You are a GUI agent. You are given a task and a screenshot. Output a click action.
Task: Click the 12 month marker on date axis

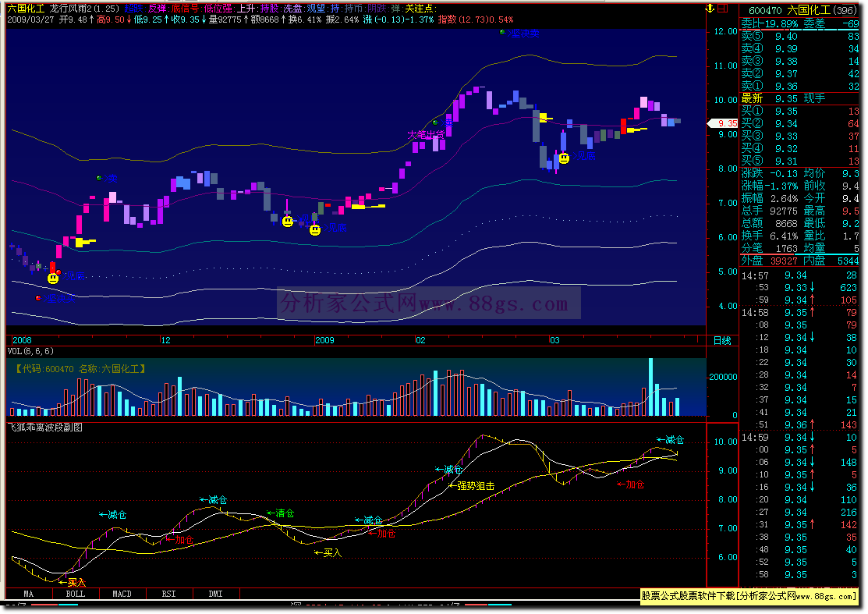click(165, 340)
